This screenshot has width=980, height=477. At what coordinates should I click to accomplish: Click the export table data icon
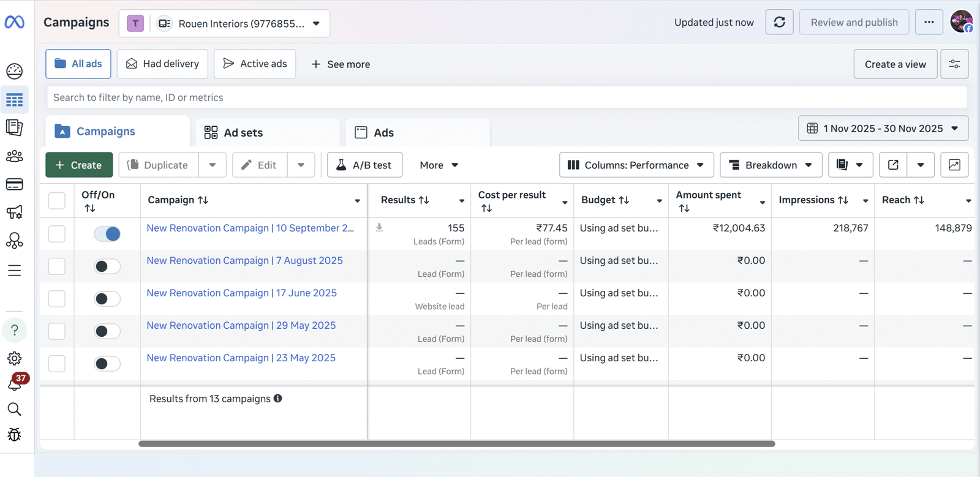tap(893, 165)
